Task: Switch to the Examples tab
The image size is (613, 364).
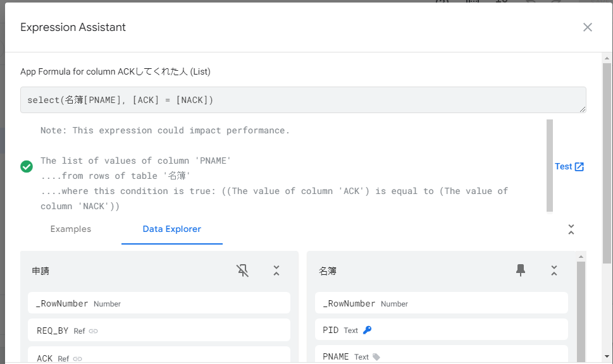Action: click(71, 229)
